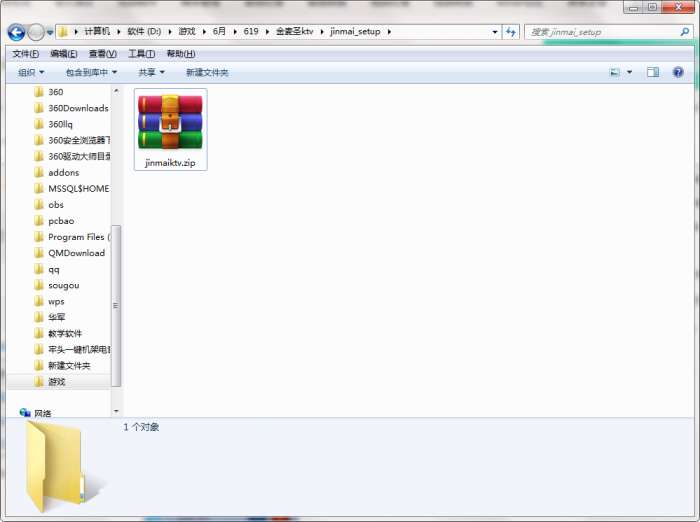Screen dimensions: 700x522
Task: Click the folder icon beside addons
Action: coord(39,172)
